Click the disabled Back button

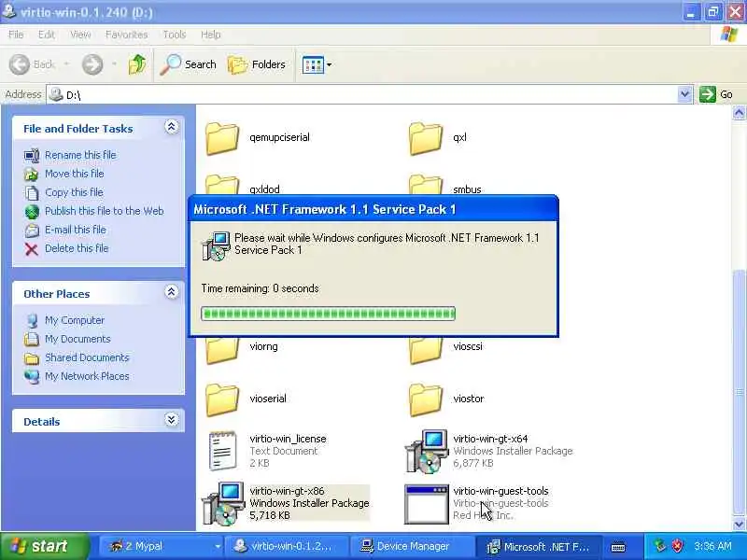click(33, 64)
